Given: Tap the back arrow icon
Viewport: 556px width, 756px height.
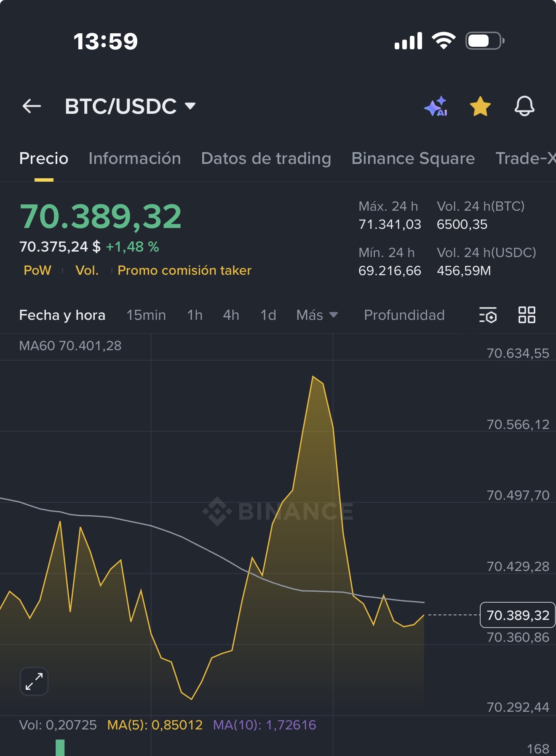Looking at the screenshot, I should pos(32,106).
